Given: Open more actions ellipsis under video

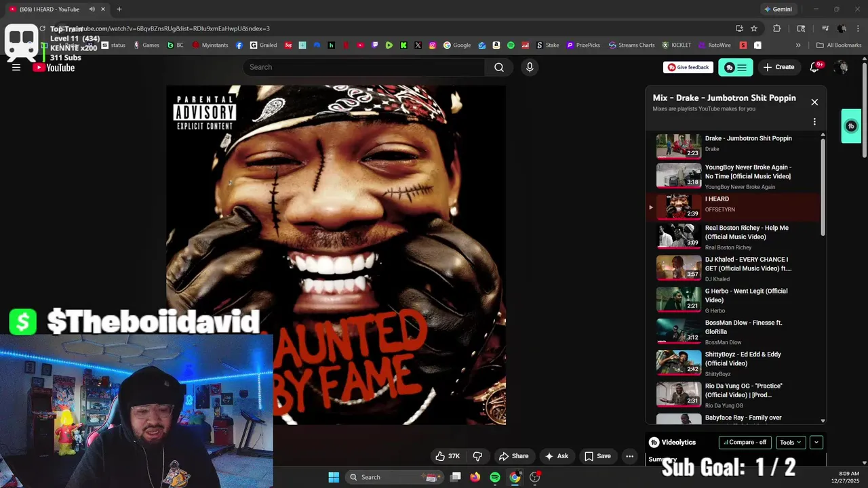Looking at the screenshot, I should click(x=630, y=456).
